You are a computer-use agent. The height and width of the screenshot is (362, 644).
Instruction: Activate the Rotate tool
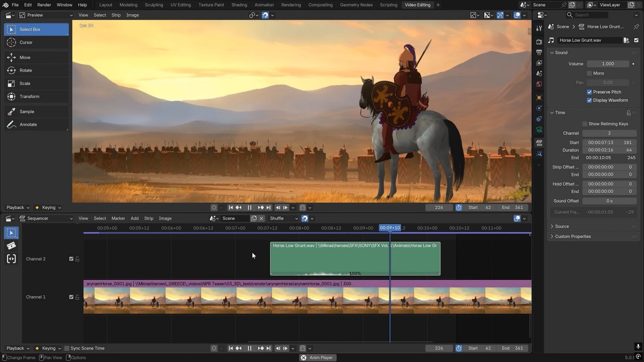[x=26, y=70]
